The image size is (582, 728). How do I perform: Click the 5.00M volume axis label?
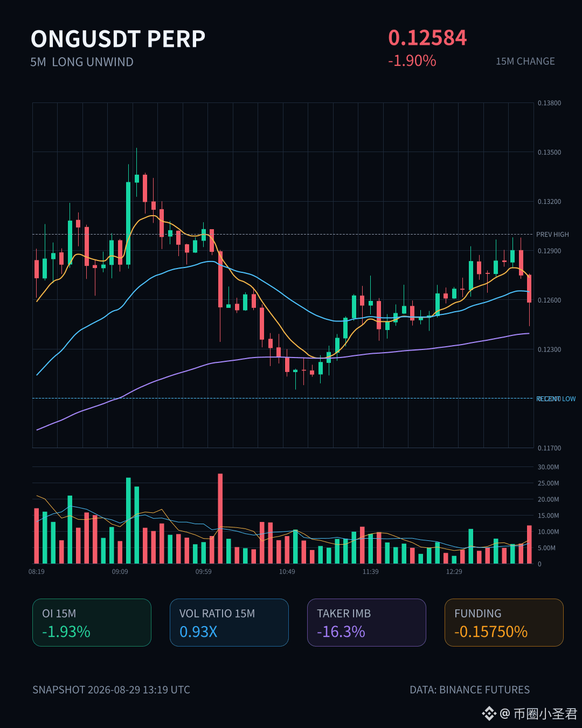coord(547,548)
